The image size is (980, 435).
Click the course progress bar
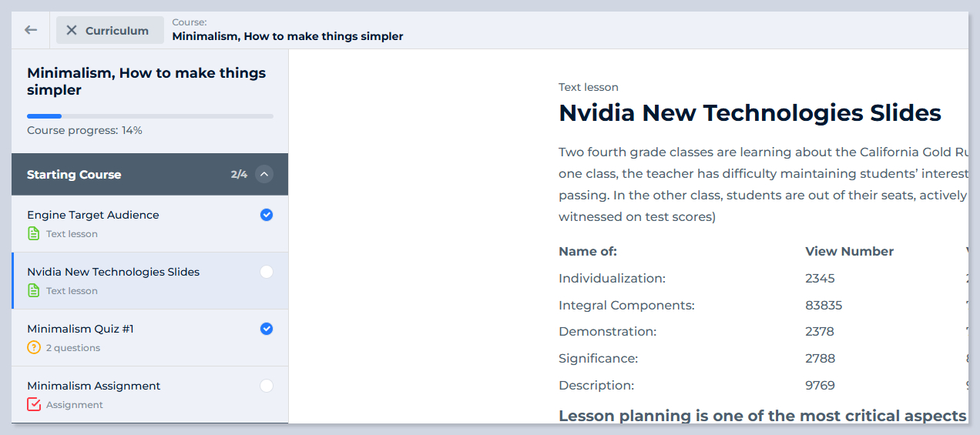150,116
